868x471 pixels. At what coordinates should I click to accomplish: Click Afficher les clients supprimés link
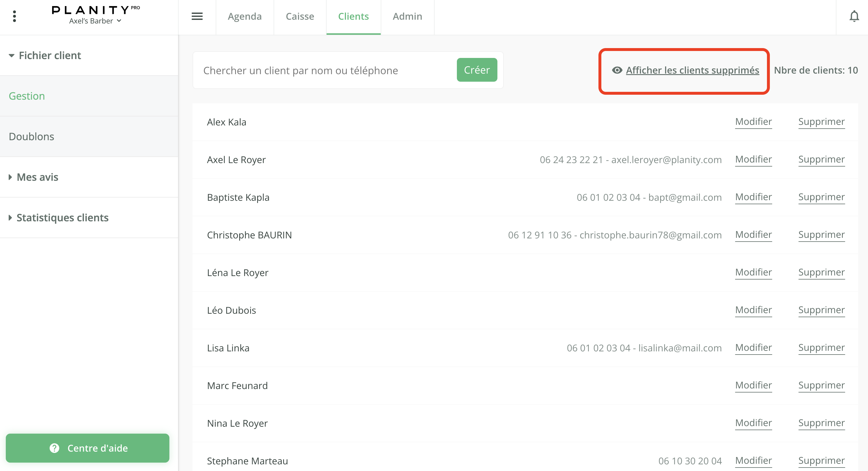point(692,70)
